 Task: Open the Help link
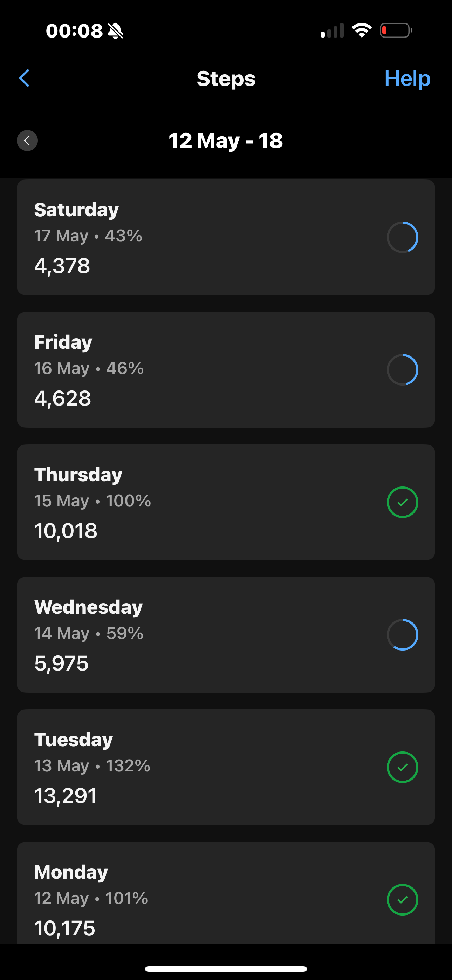tap(407, 79)
